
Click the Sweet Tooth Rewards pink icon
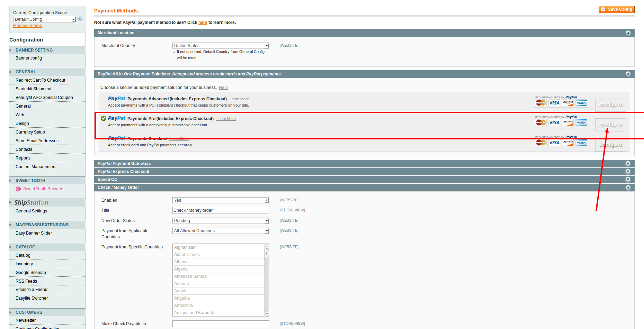coord(18,189)
